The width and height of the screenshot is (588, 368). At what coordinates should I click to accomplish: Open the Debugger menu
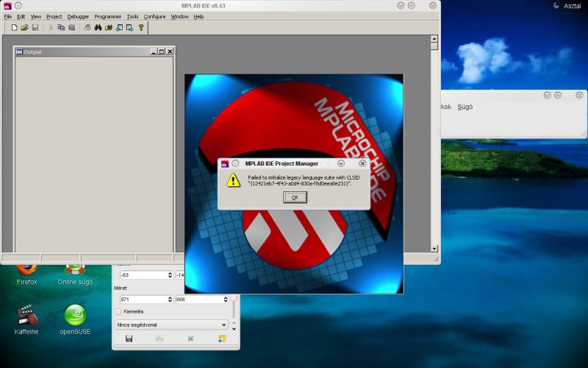[x=78, y=16]
